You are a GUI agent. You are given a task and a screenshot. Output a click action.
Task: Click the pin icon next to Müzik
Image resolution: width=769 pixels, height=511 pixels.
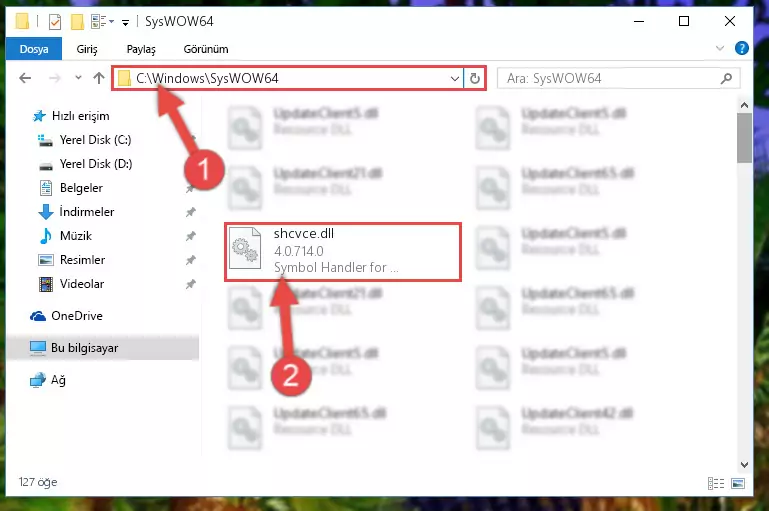pos(190,236)
